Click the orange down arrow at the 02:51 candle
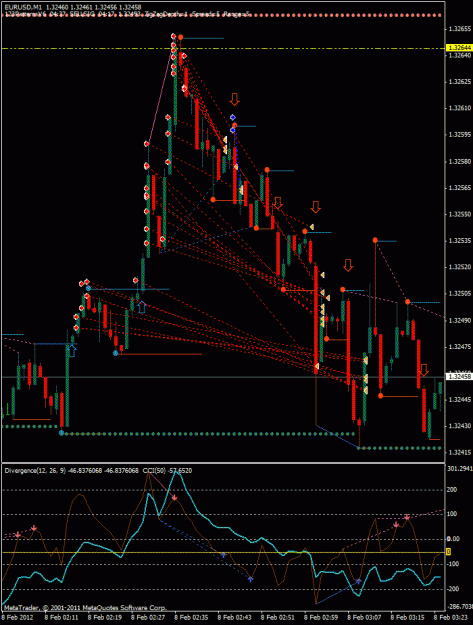 (x=278, y=203)
